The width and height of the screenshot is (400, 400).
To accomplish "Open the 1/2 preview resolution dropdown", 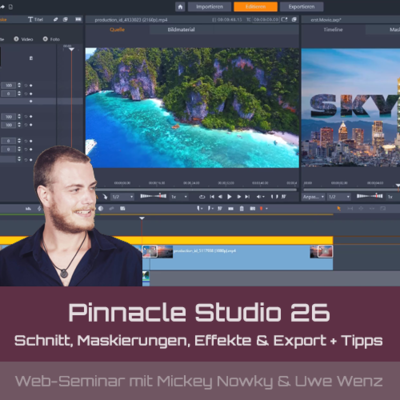I will click(122, 197).
